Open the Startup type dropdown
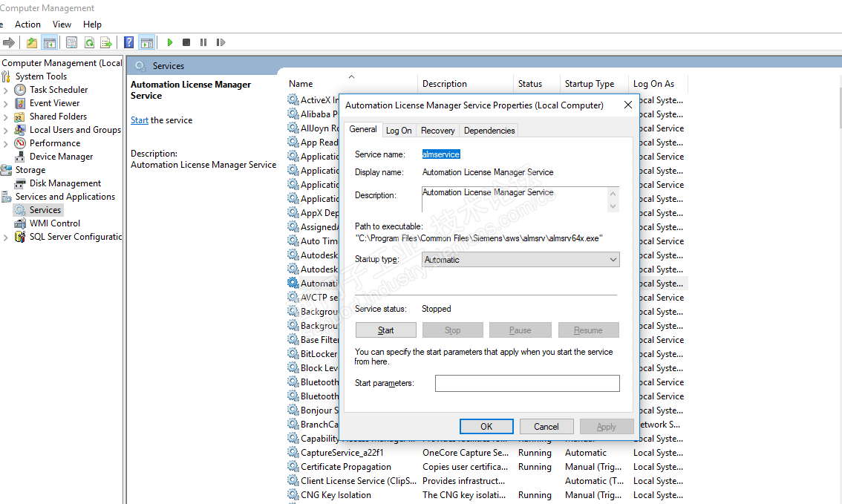Viewport: 842px width, 504px height. pos(520,260)
